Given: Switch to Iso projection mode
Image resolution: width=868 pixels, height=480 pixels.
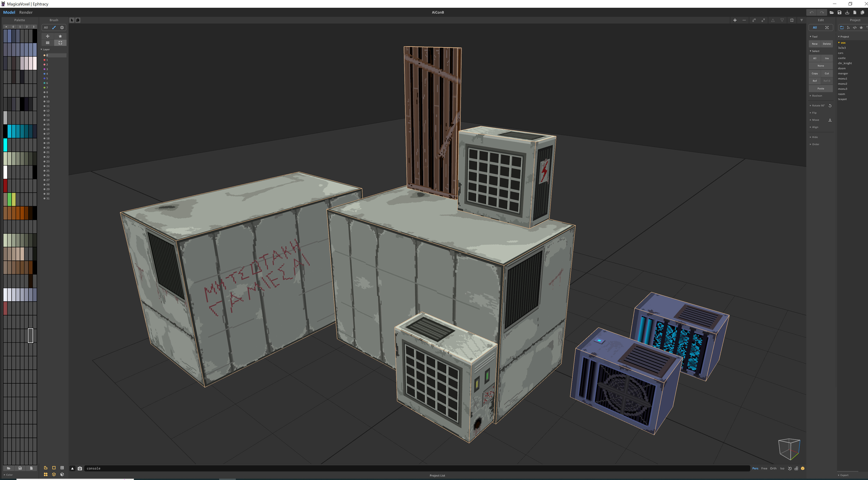Looking at the screenshot, I should (x=782, y=469).
